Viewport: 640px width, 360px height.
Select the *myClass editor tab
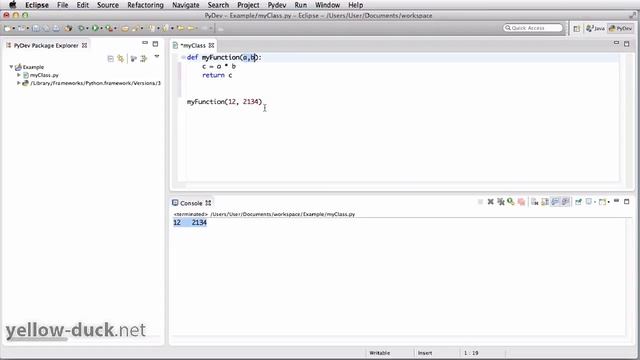point(193,45)
